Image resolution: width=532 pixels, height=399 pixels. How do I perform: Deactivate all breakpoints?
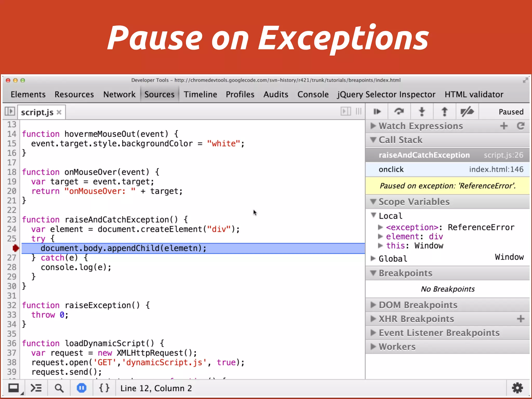pyautogui.click(x=467, y=112)
